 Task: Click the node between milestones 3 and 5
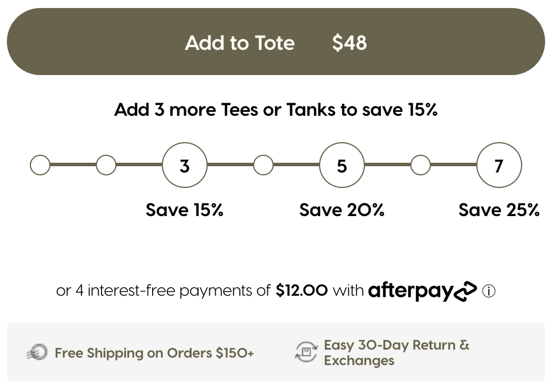click(263, 164)
